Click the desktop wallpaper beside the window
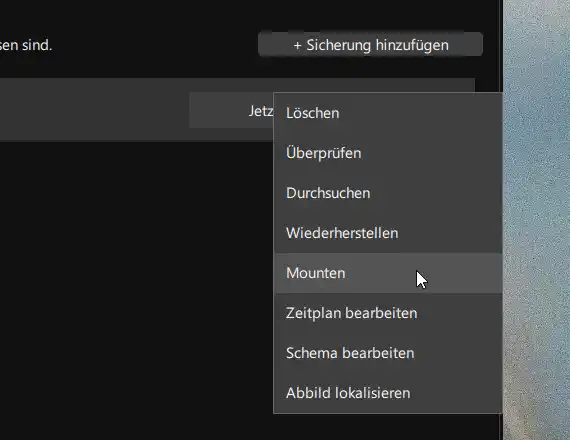The width and height of the screenshot is (570, 440). [x=537, y=220]
